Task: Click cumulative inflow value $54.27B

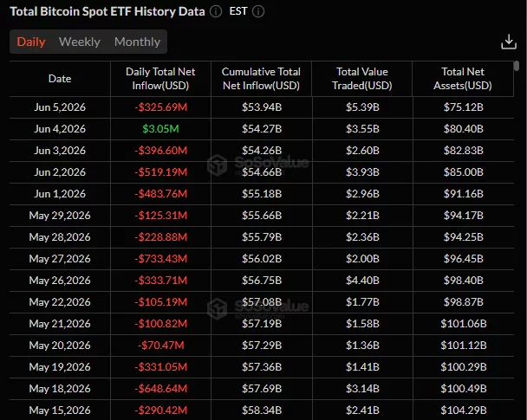Action: [x=262, y=128]
